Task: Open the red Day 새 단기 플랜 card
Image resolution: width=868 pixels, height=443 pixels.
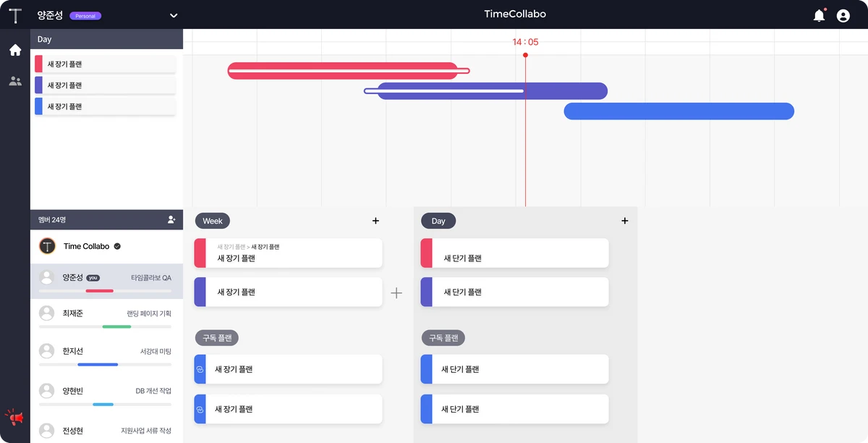Action: coord(515,253)
